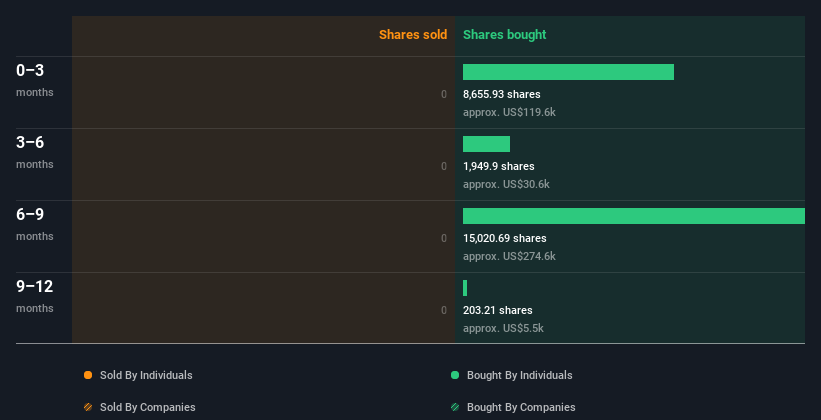Click the 15,020.69 shares value
Viewport: 821px width, 420px height.
tap(505, 238)
